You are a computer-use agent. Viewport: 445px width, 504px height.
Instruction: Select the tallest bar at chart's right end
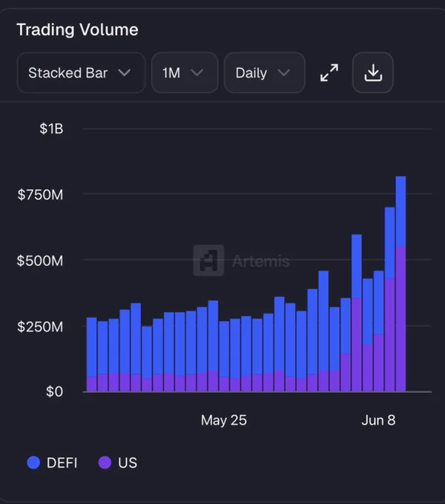(x=400, y=284)
